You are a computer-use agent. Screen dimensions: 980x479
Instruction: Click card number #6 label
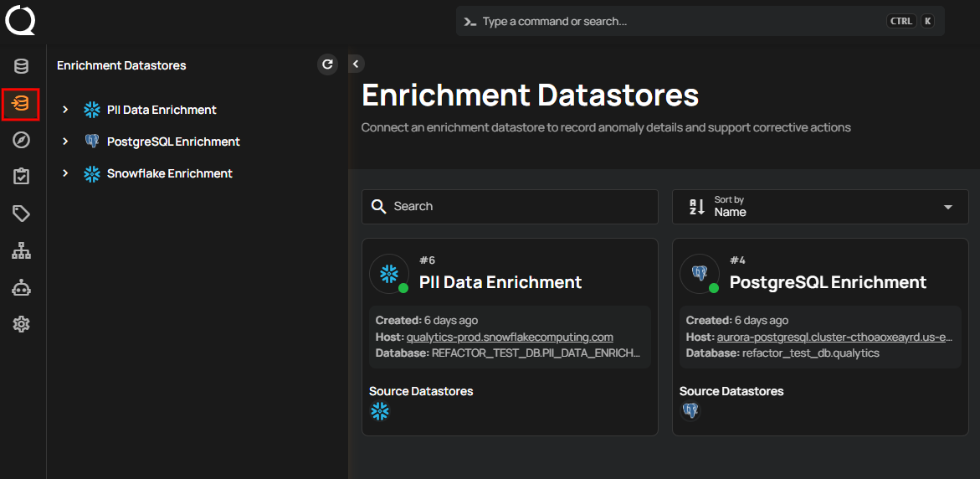(x=427, y=260)
